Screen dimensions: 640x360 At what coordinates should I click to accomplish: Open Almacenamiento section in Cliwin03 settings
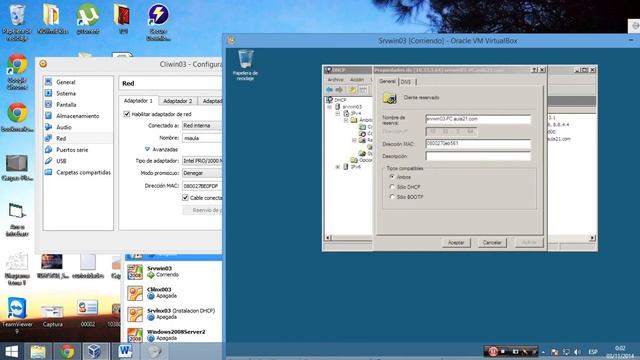(x=77, y=116)
